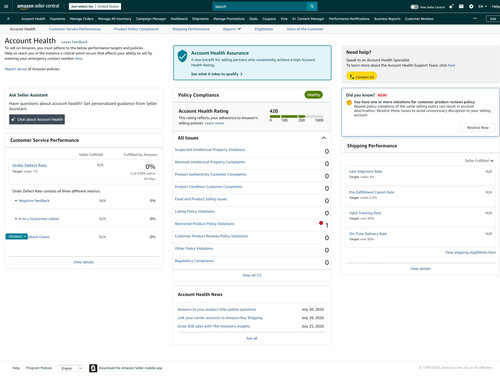Open the Valid Tracking Rate link
Image resolution: width=500 pixels, height=383 pixels.
pos(365,213)
